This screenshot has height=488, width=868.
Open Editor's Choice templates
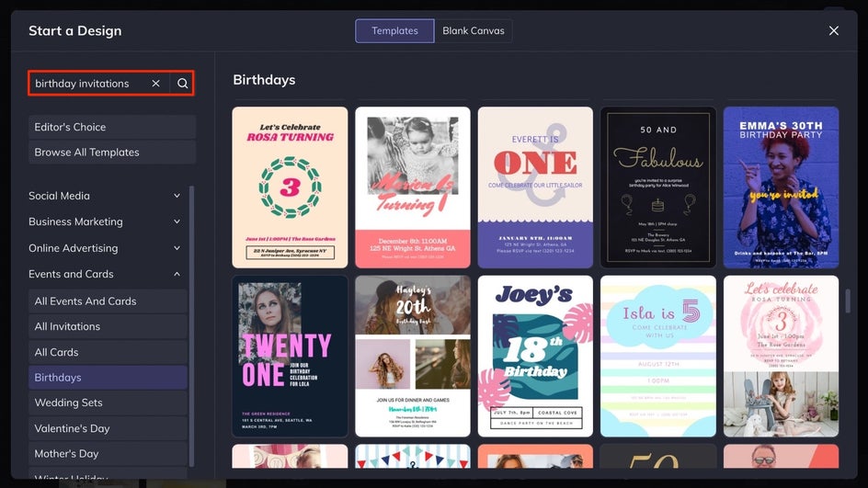(112, 127)
